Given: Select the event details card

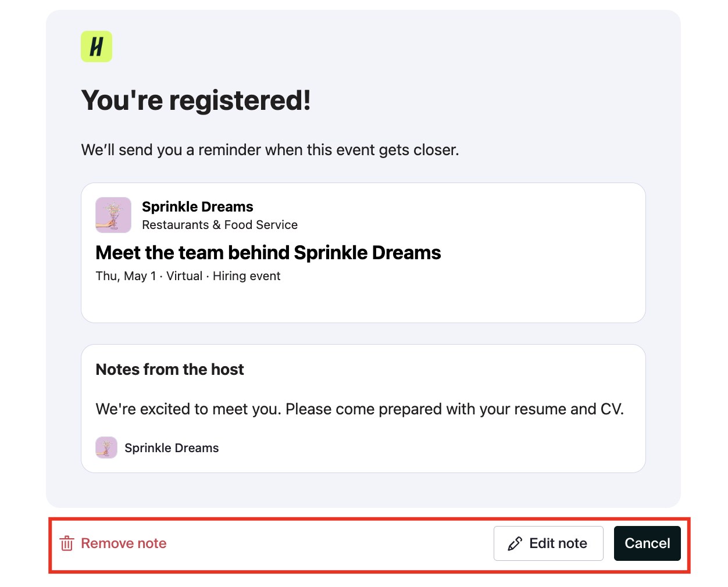Looking at the screenshot, I should pyautogui.click(x=363, y=253).
